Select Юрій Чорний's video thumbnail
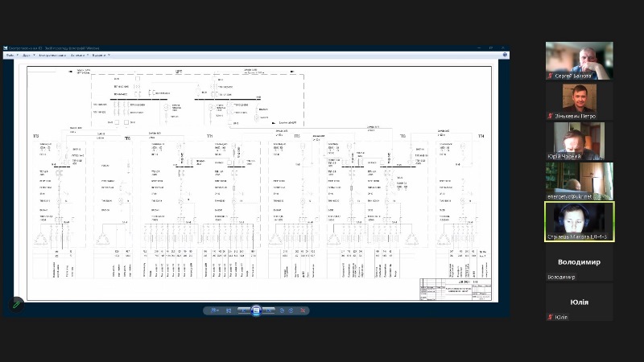The image size is (644, 362). point(579,141)
